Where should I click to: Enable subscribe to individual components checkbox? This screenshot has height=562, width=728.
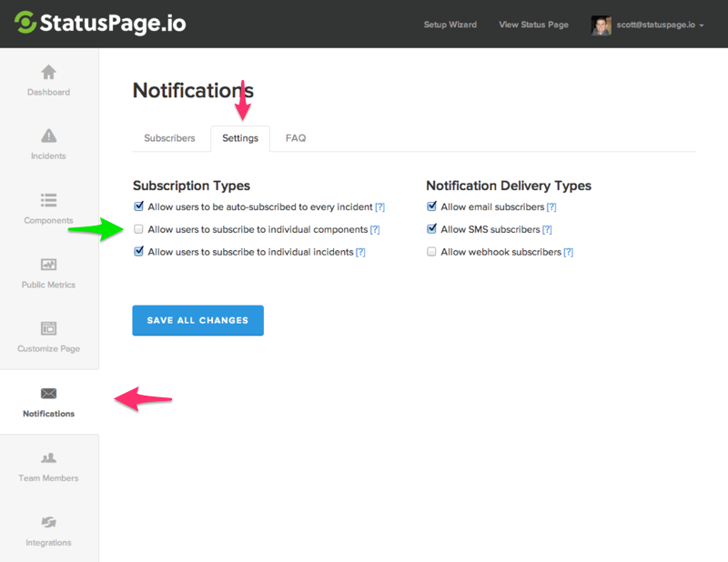coord(139,229)
